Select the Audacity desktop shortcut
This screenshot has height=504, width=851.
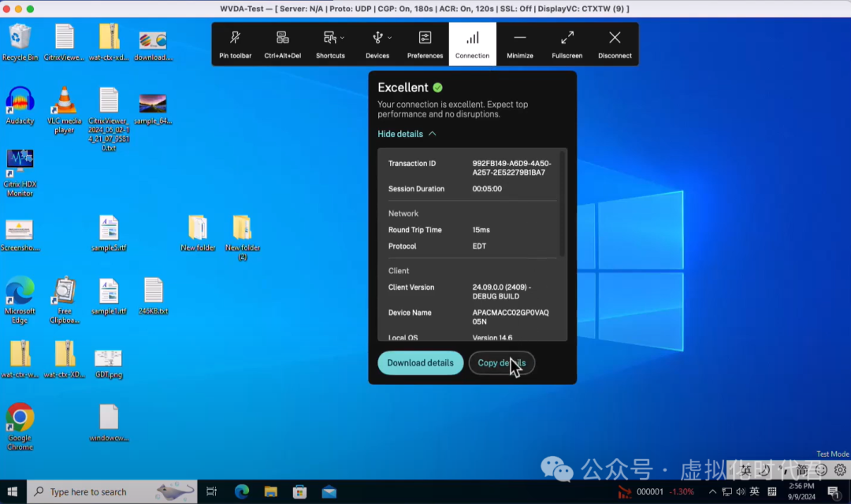[20, 106]
